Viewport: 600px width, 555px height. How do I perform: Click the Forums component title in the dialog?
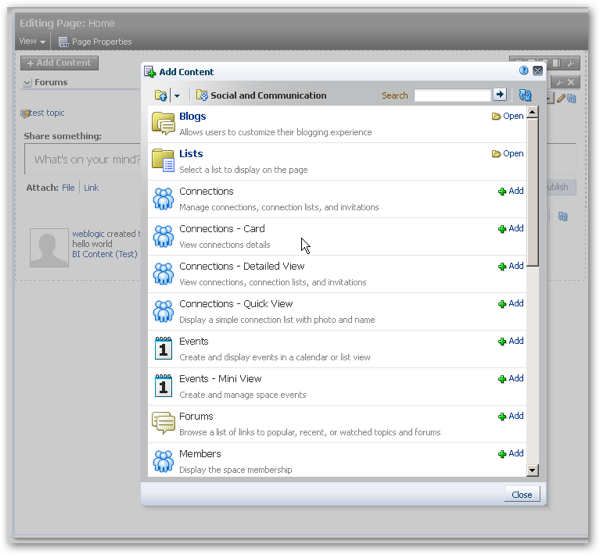click(196, 416)
